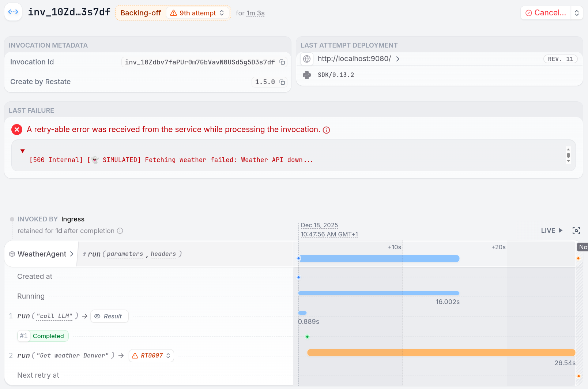Click the retention info icon
588x389 pixels.
(x=120, y=231)
